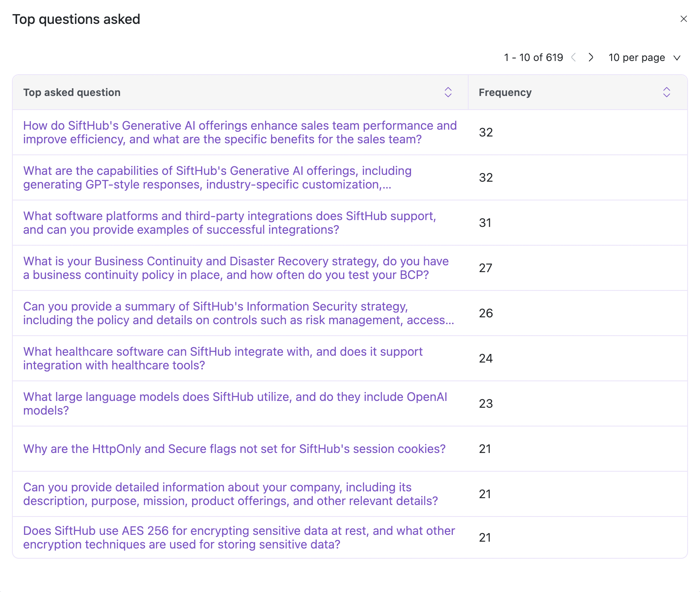Viewport: 700px width, 592px height.
Task: Open healthcare software integration question
Action: click(x=222, y=358)
